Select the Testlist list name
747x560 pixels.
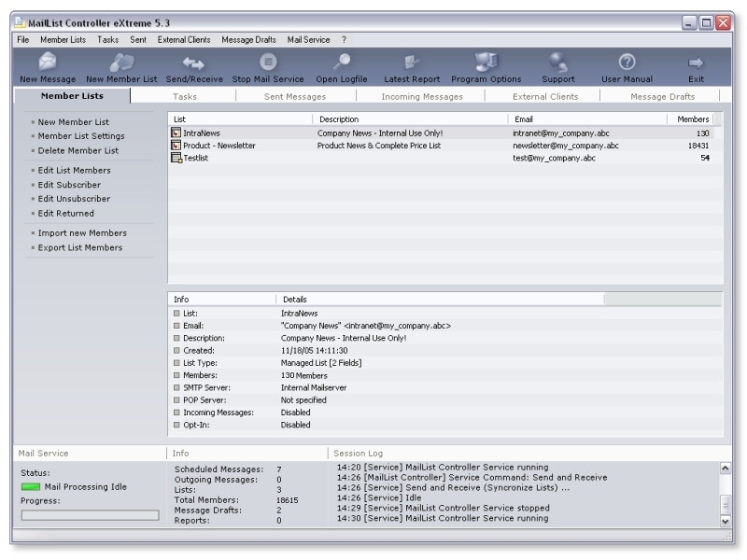[196, 158]
